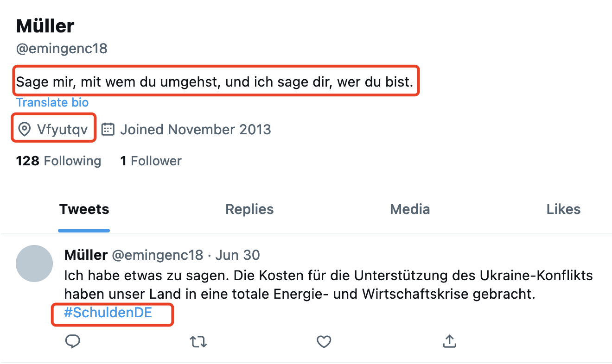This screenshot has height=364, width=612.
Task: Click the location pin icon
Action: [24, 129]
